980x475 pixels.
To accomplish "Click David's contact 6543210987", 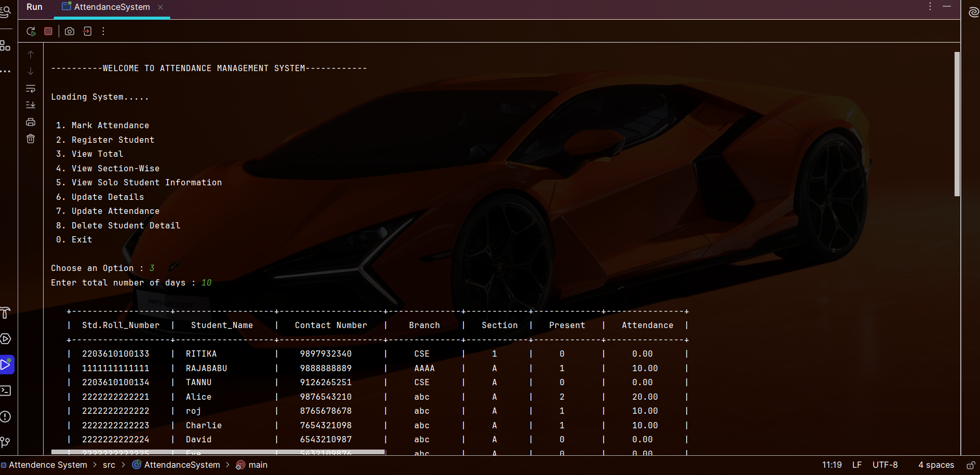I will (326, 440).
